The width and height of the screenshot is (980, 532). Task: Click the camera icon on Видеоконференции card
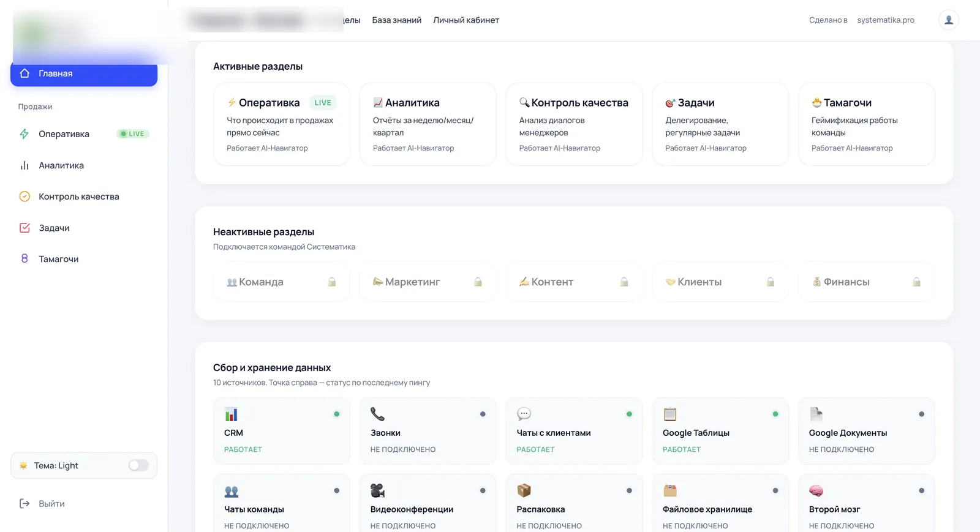tap(377, 491)
